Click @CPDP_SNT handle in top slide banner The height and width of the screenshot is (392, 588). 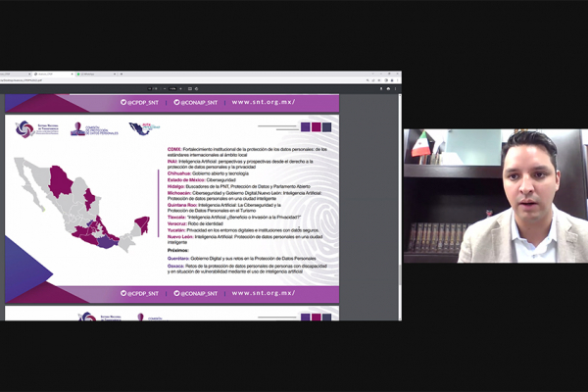point(139,102)
